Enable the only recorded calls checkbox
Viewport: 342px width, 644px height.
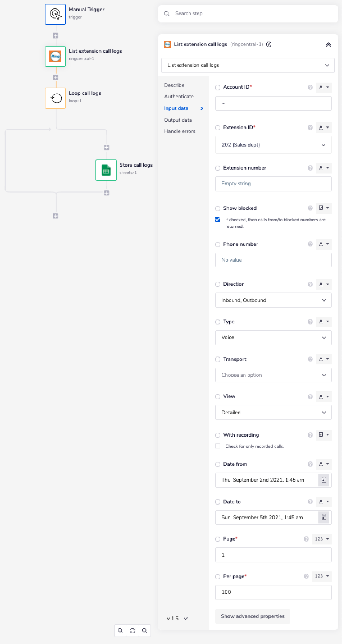[x=218, y=446]
